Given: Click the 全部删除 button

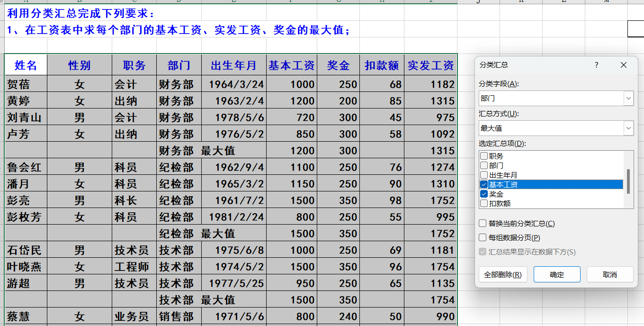Looking at the screenshot, I should pyautogui.click(x=503, y=274).
